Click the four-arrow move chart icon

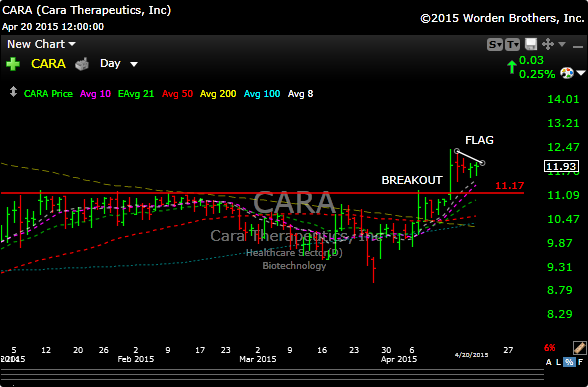(548, 44)
